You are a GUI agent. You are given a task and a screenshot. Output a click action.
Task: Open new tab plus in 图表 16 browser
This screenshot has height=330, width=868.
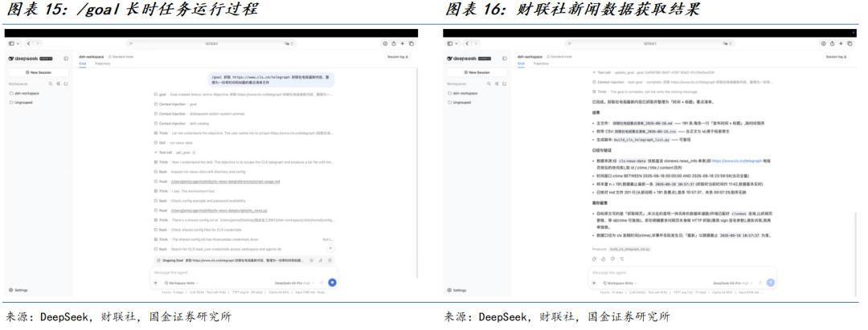pyautogui.click(x=841, y=43)
